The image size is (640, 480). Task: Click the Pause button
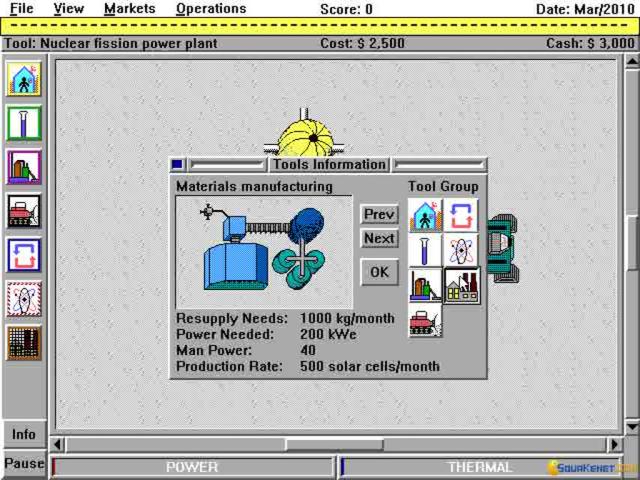[x=24, y=464]
